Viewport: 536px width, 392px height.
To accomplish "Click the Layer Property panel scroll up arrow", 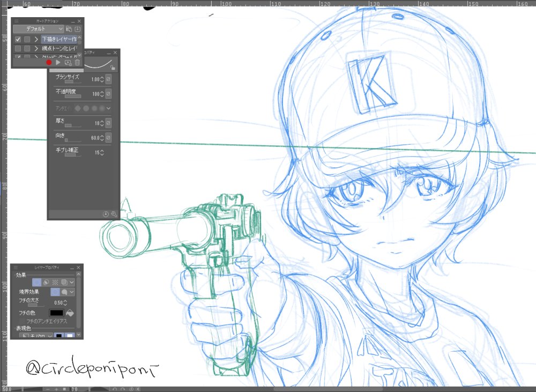I will [x=79, y=275].
